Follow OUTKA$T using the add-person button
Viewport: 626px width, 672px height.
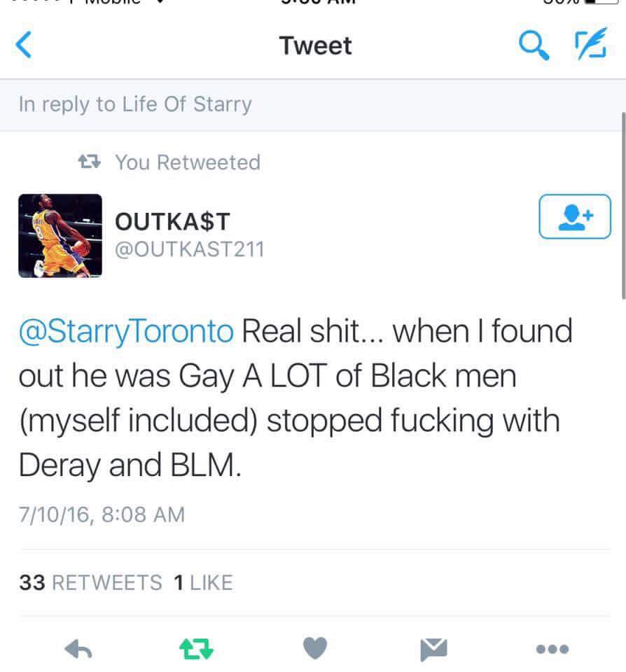pyautogui.click(x=575, y=216)
